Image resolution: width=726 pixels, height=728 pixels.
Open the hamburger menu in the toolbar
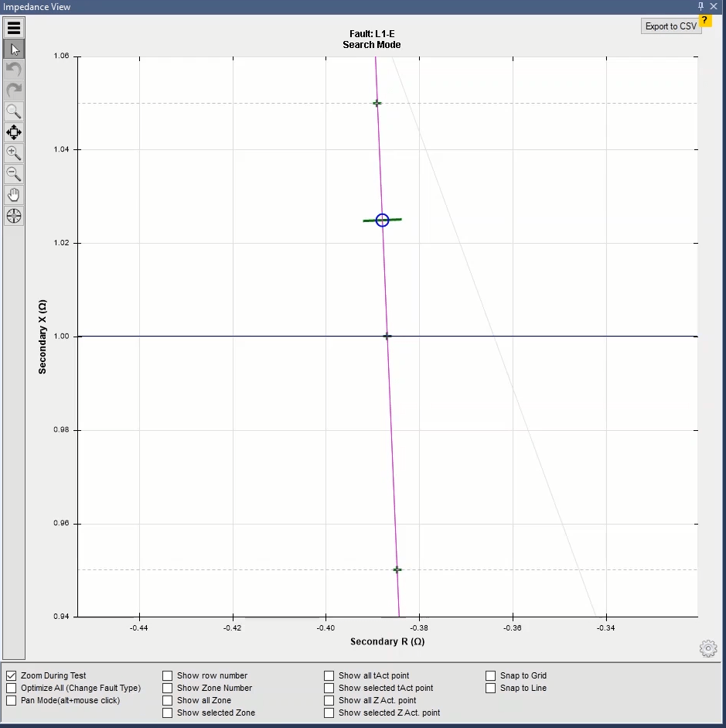(14, 29)
